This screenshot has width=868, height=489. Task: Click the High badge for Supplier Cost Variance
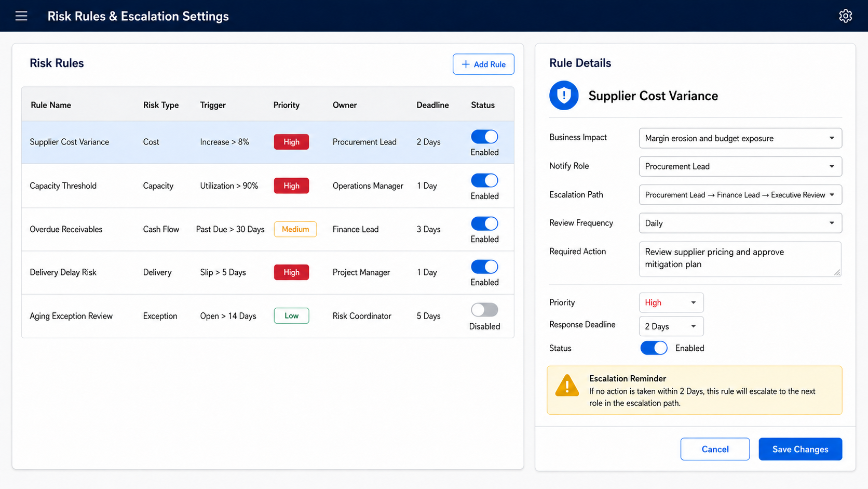click(x=291, y=142)
